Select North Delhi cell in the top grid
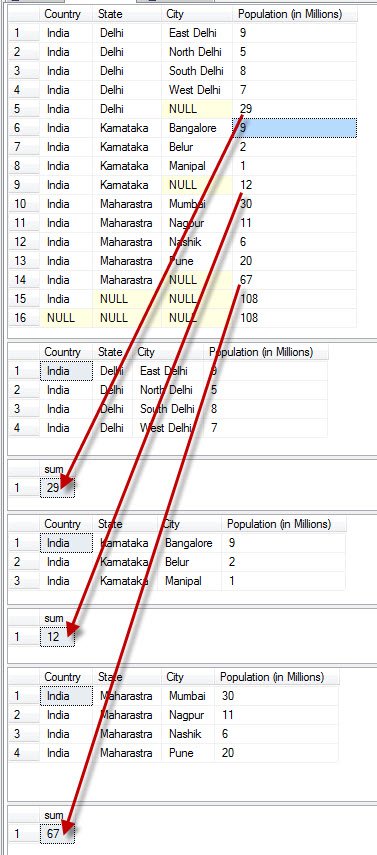 [x=198, y=52]
